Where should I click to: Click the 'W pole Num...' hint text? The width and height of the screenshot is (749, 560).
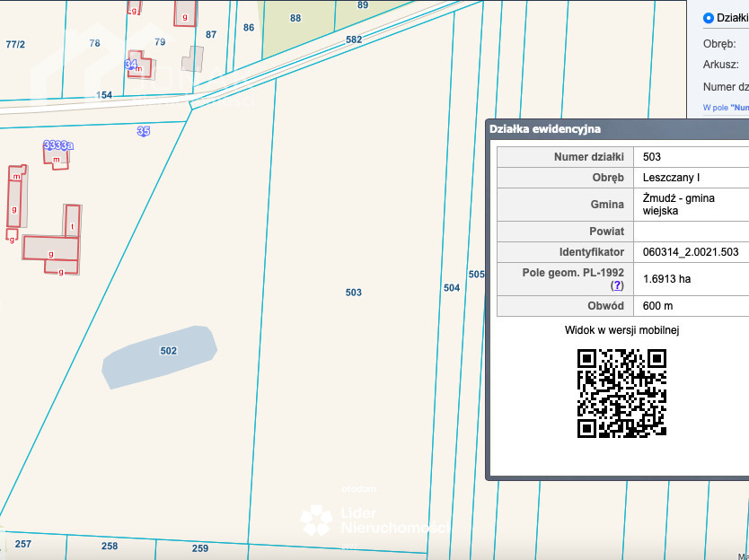726,108
